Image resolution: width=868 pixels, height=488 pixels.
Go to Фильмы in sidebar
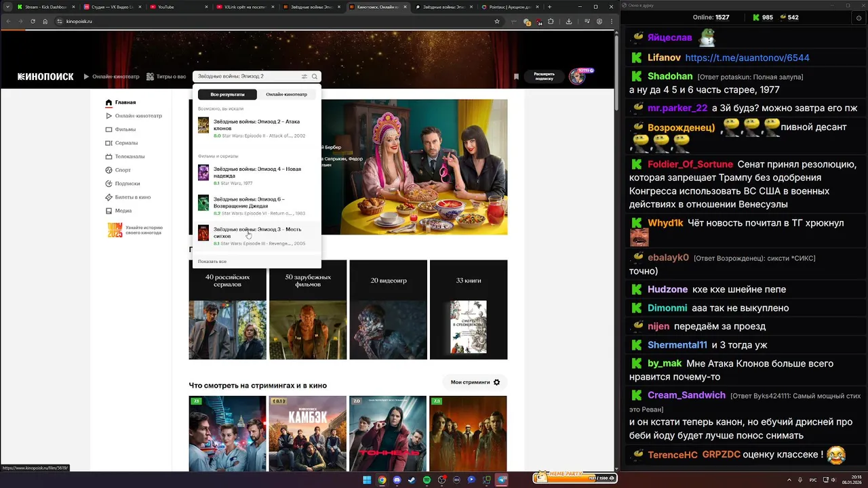tap(121, 129)
